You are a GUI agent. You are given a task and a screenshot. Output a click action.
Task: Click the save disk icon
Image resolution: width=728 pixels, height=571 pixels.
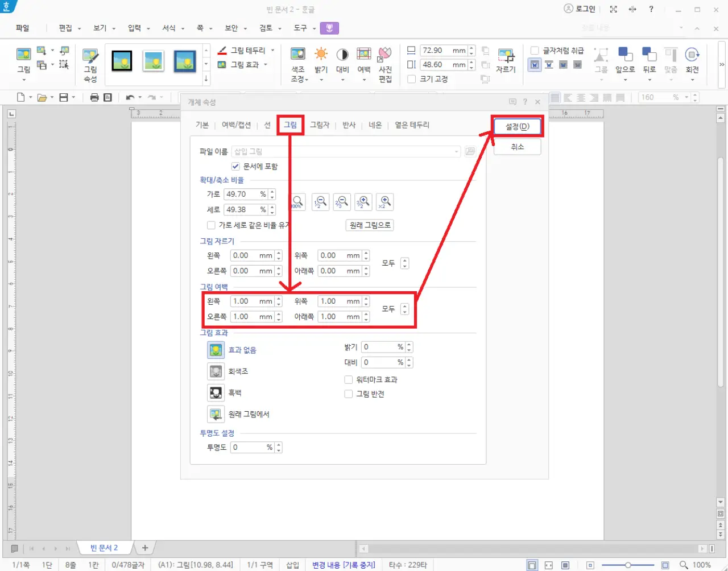coord(64,97)
